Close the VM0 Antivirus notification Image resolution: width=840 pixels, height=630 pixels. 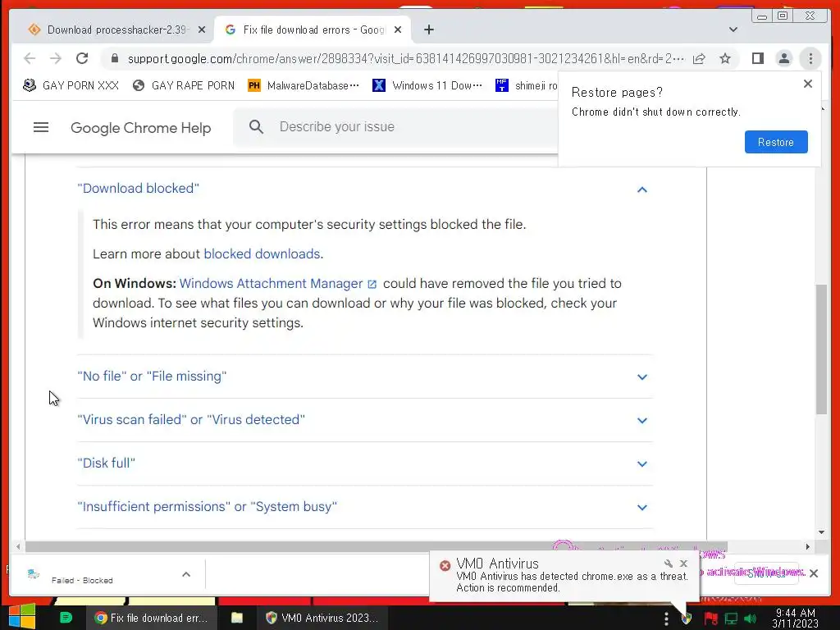pyautogui.click(x=683, y=564)
